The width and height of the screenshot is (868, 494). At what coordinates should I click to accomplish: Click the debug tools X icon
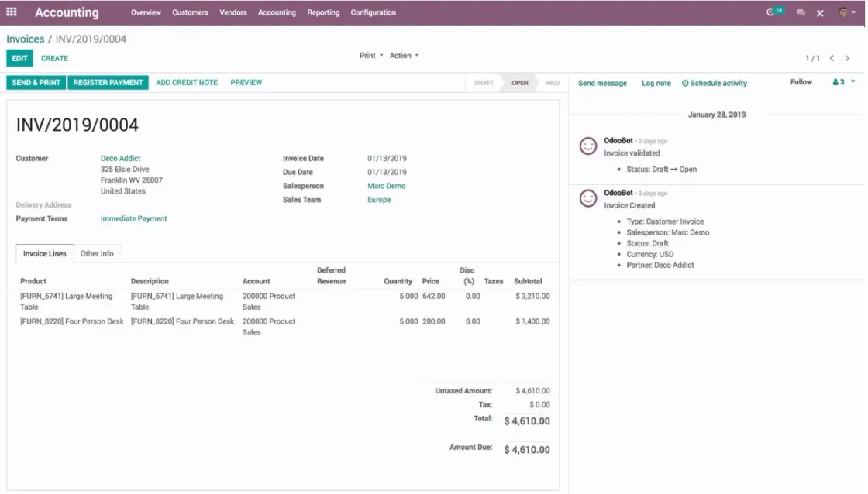[x=820, y=12]
